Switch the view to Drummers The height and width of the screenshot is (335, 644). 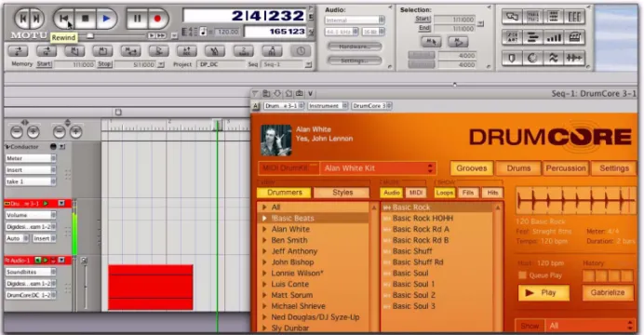pos(284,193)
